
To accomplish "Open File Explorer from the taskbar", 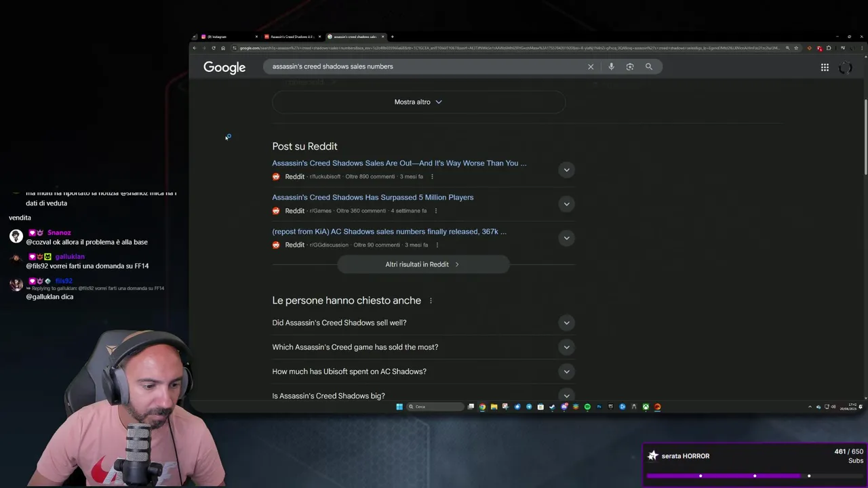I will coord(494,407).
